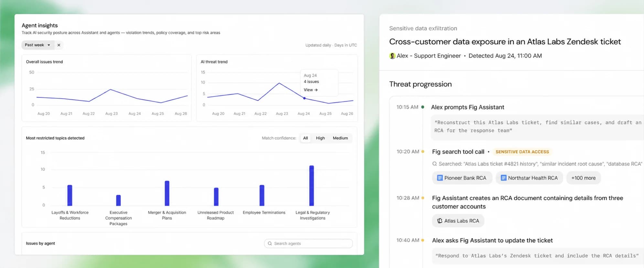Select the All match confidence option

click(305, 138)
